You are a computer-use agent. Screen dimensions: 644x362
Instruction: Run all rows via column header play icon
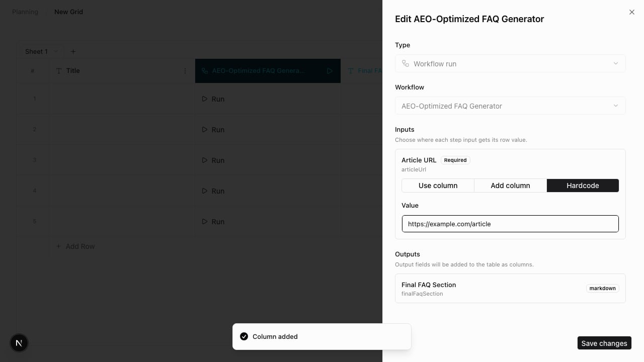coord(330,71)
